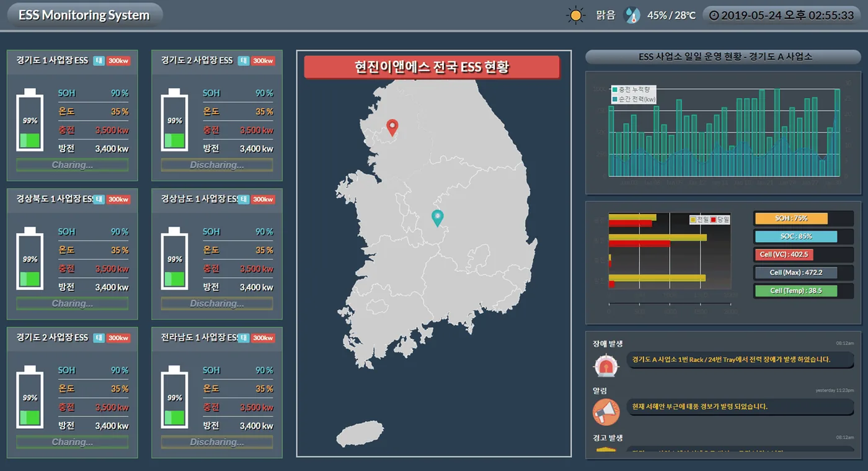Image resolution: width=868 pixels, height=471 pixels.
Task: Click the 장애 발생 section heading
Action: 608,343
